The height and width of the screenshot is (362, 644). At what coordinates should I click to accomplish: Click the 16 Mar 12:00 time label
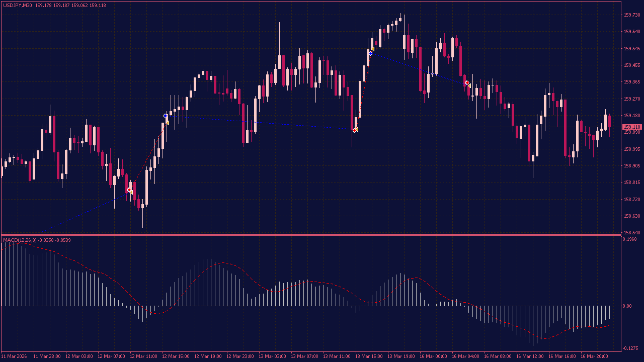530,356
